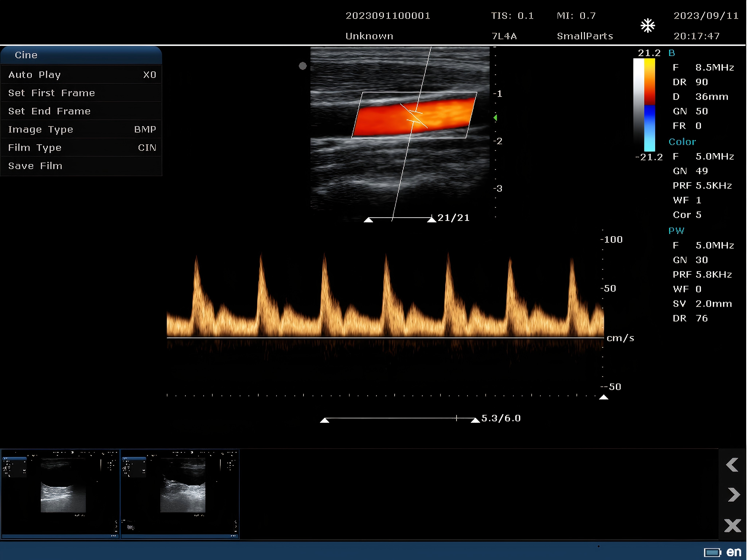Choose Set End Frame

click(81, 111)
